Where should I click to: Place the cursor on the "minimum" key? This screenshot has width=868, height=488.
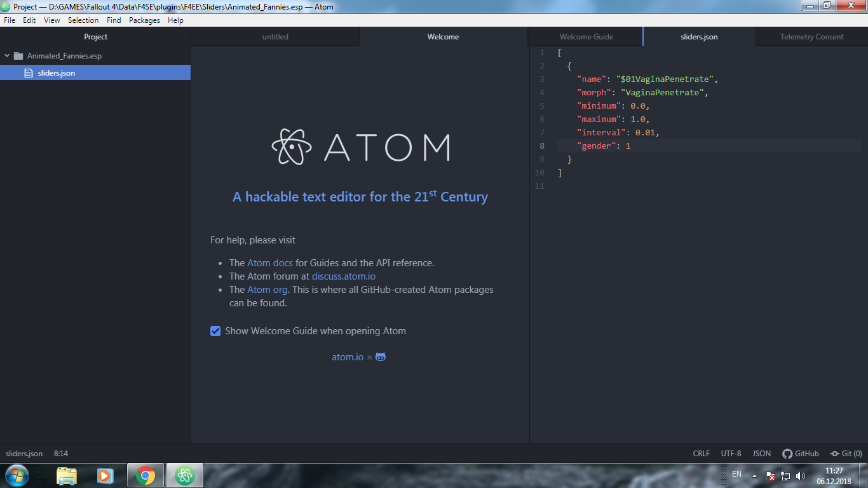click(599, 106)
